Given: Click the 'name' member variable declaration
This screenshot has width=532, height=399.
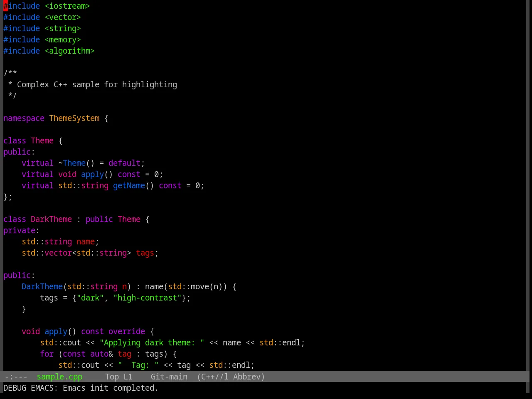Looking at the screenshot, I should pyautogui.click(x=86, y=241).
